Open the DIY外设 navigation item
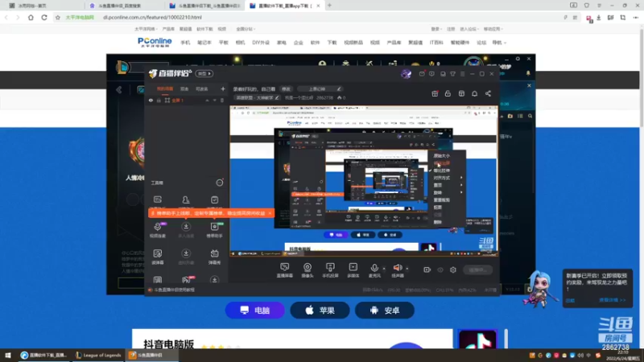Screen dimensions: 644x362 point(261,43)
